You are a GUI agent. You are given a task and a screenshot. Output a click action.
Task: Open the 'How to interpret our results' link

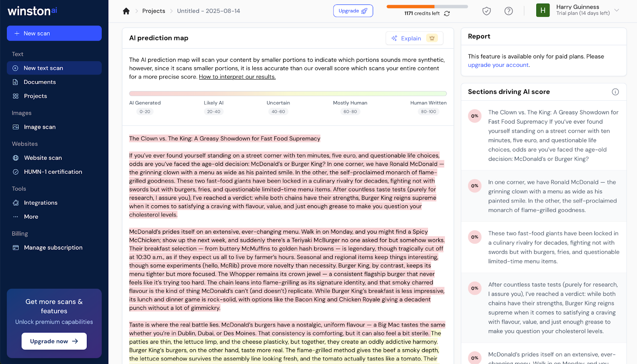[x=237, y=77]
